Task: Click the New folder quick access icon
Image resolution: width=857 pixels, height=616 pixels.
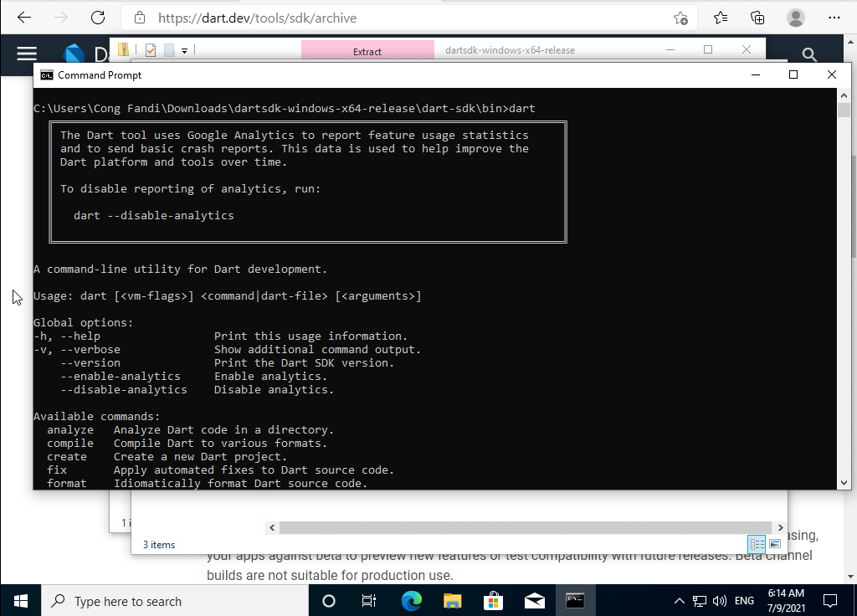Action: click(169, 50)
